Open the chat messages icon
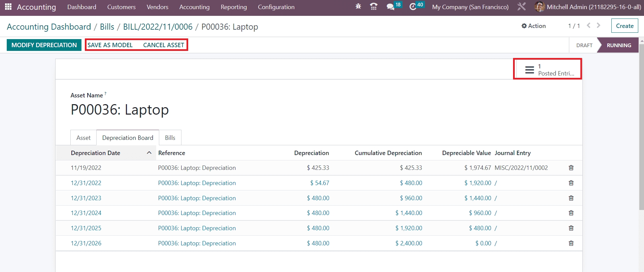644x272 pixels. [x=391, y=7]
